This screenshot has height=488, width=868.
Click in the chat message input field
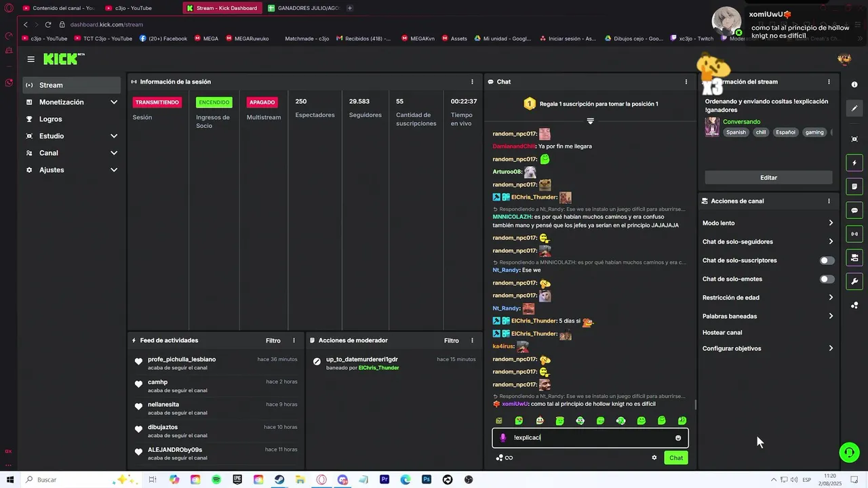(590, 438)
